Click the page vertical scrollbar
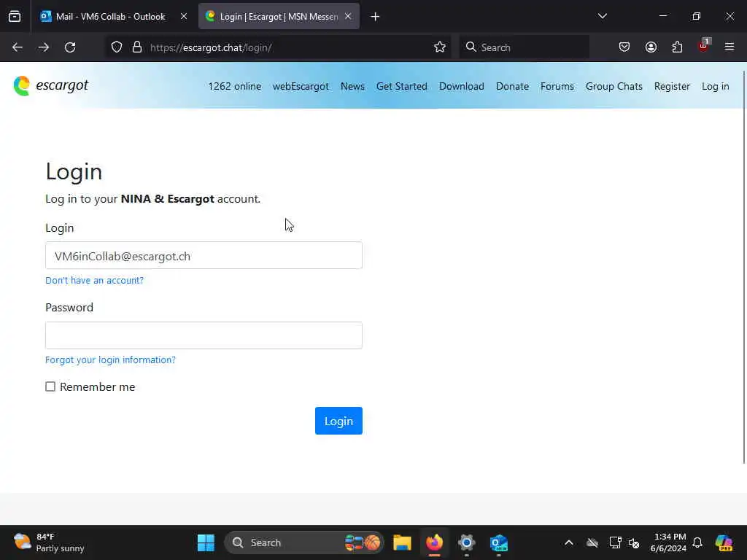Screen dimensions: 747x560 pos(744,267)
